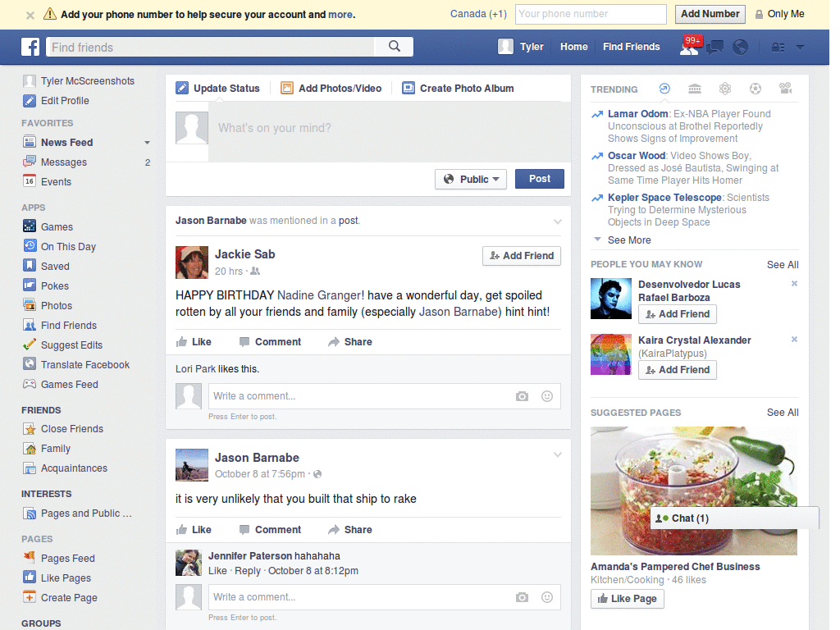This screenshot has width=840, height=630.
Task: Click the phone number input field
Action: pos(591,14)
